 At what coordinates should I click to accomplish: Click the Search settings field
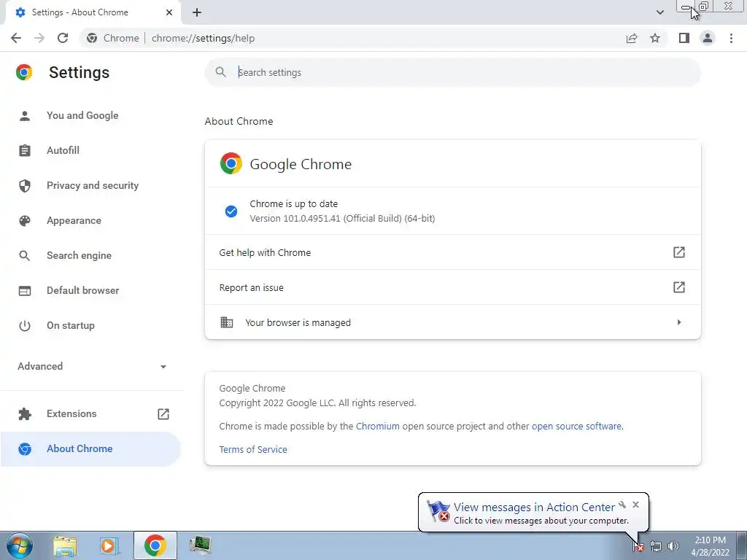point(452,72)
